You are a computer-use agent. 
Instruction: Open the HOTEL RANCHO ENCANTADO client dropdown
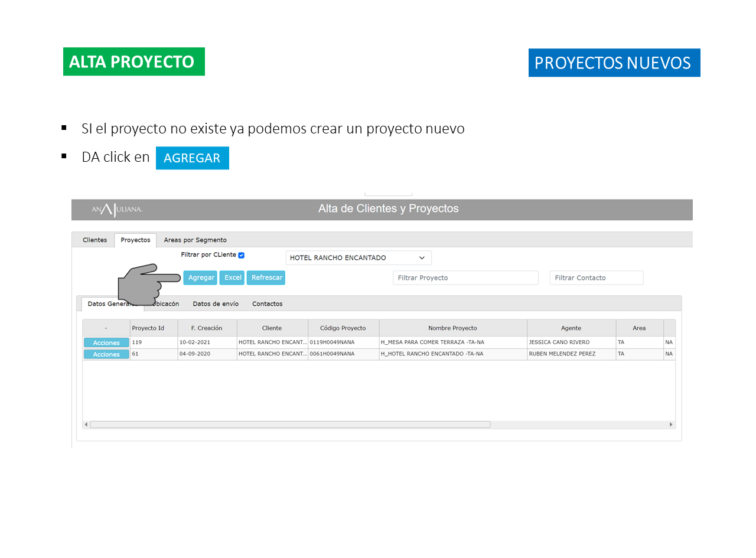pos(359,258)
